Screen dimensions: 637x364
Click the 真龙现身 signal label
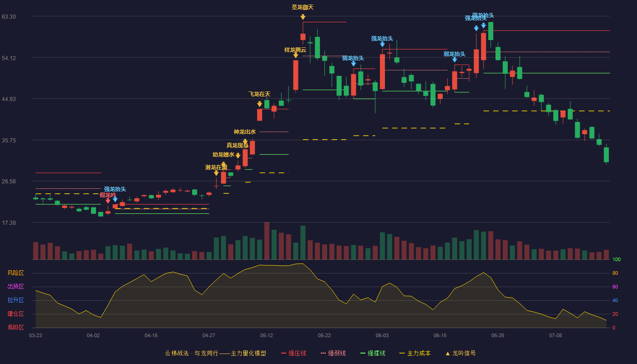238,146
